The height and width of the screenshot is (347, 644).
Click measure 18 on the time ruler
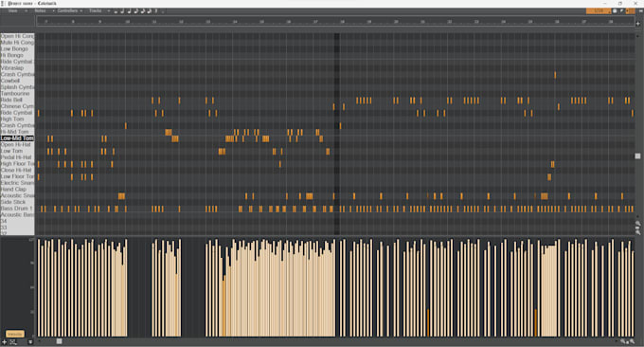[342, 22]
